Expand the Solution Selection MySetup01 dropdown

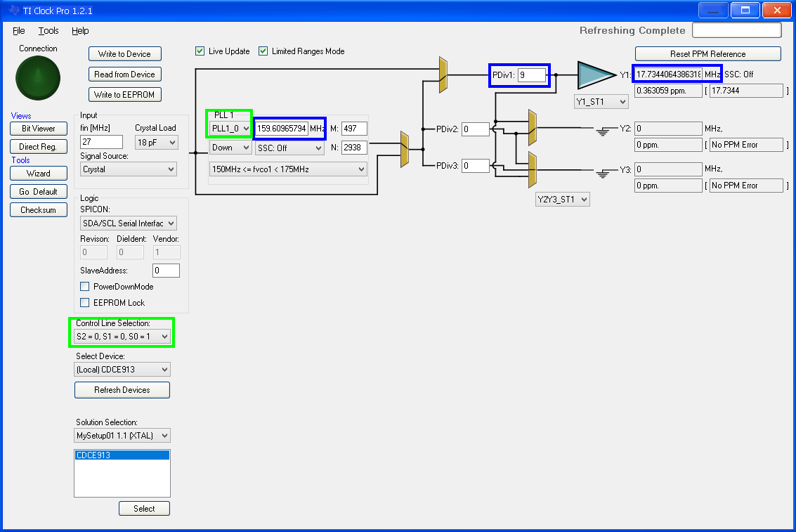point(122,436)
